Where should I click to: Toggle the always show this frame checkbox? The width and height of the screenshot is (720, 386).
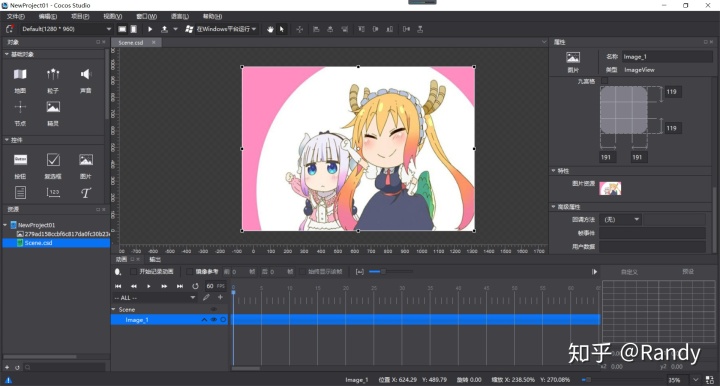[302, 272]
